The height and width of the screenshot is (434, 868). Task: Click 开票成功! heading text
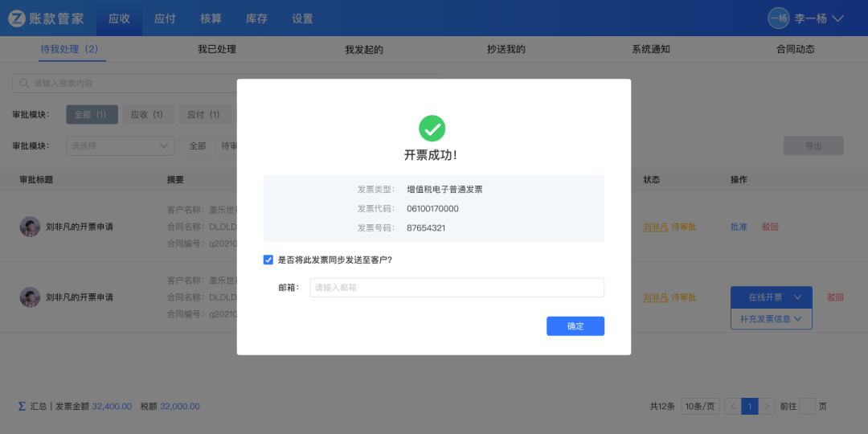click(431, 155)
